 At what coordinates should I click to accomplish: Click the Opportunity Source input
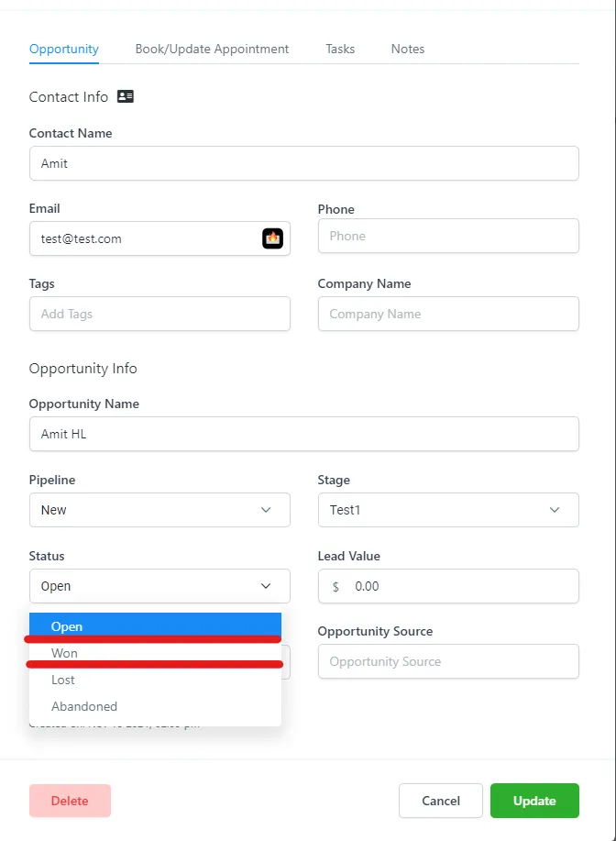coord(448,661)
